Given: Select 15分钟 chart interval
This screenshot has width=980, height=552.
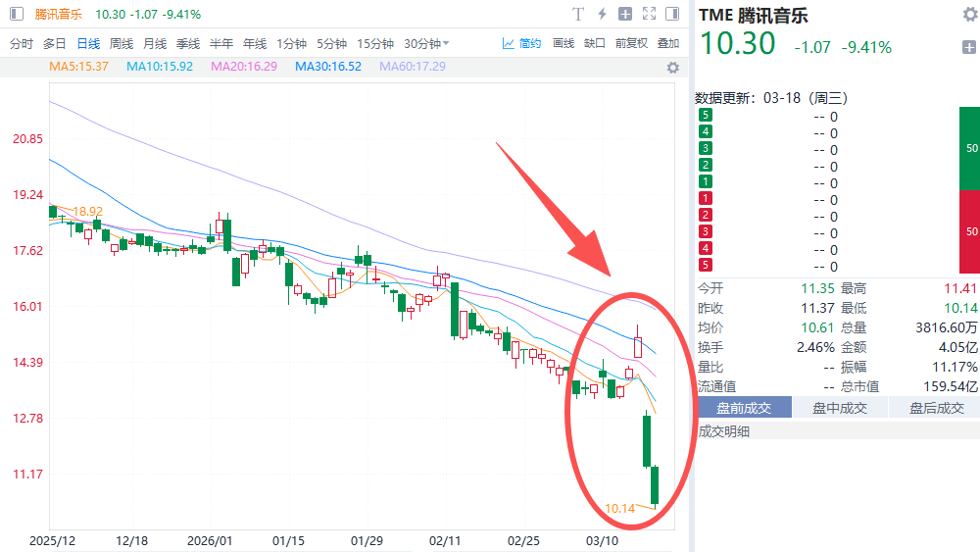Looking at the screenshot, I should point(375,44).
